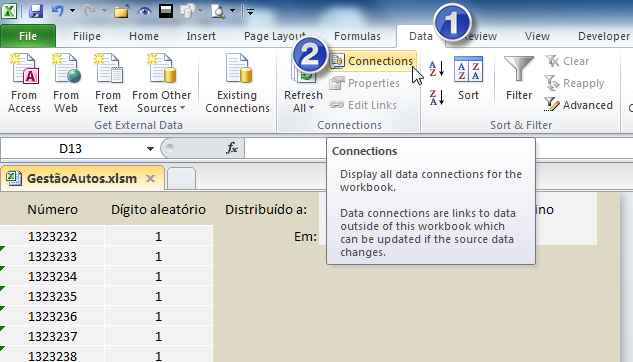633x362 pixels.
Task: Sort Z to A descending
Action: point(436,97)
